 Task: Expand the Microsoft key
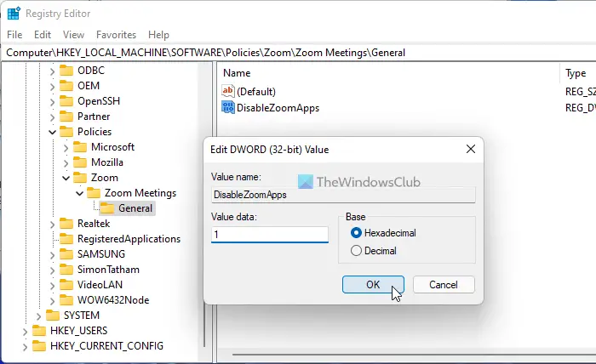pyautogui.click(x=66, y=147)
